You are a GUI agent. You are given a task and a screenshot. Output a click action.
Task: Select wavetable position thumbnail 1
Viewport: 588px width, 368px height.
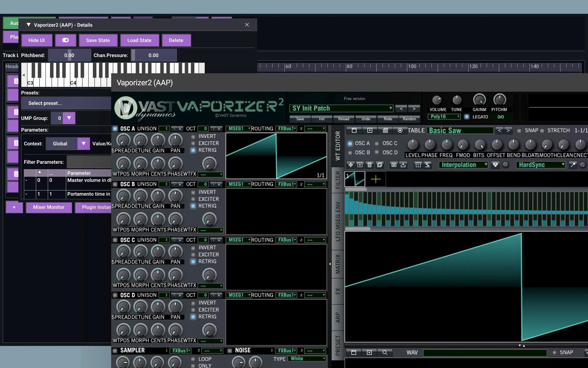(355, 179)
